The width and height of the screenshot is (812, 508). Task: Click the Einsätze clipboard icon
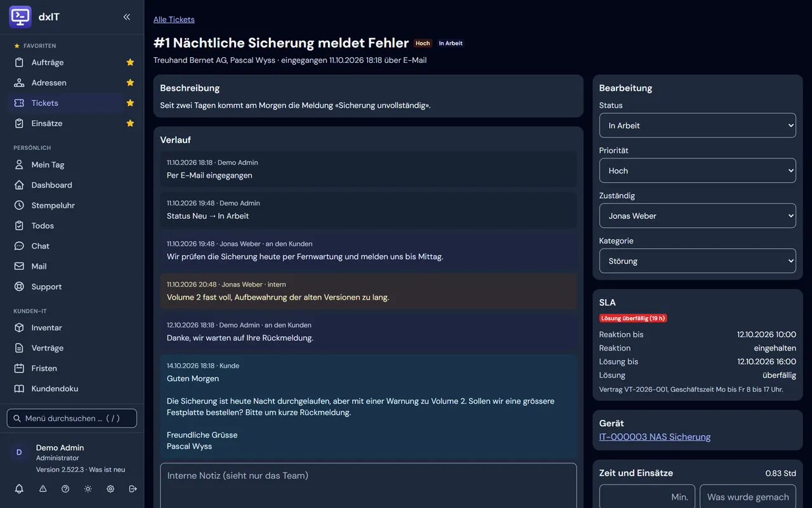19,123
